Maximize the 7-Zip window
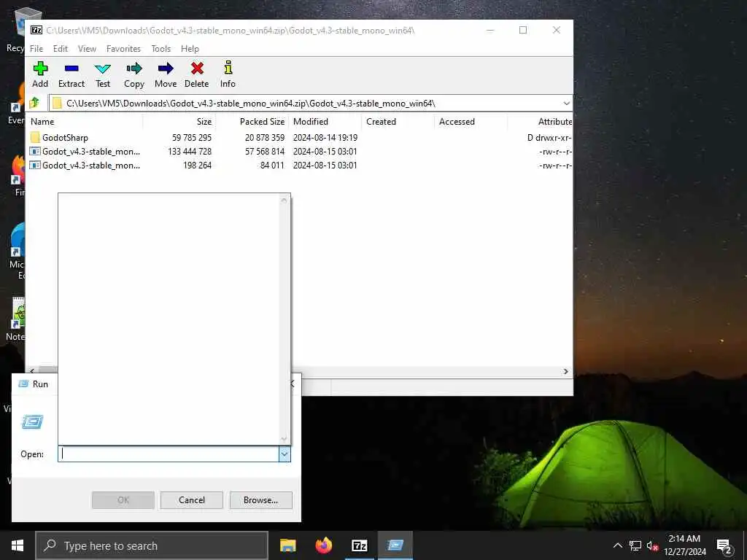The image size is (747, 560). coord(523,30)
